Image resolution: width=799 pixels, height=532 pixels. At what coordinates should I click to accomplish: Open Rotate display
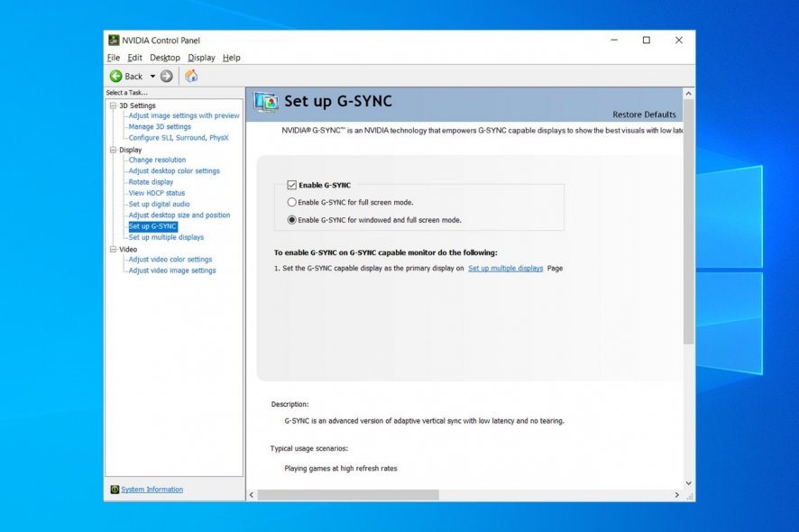[151, 182]
